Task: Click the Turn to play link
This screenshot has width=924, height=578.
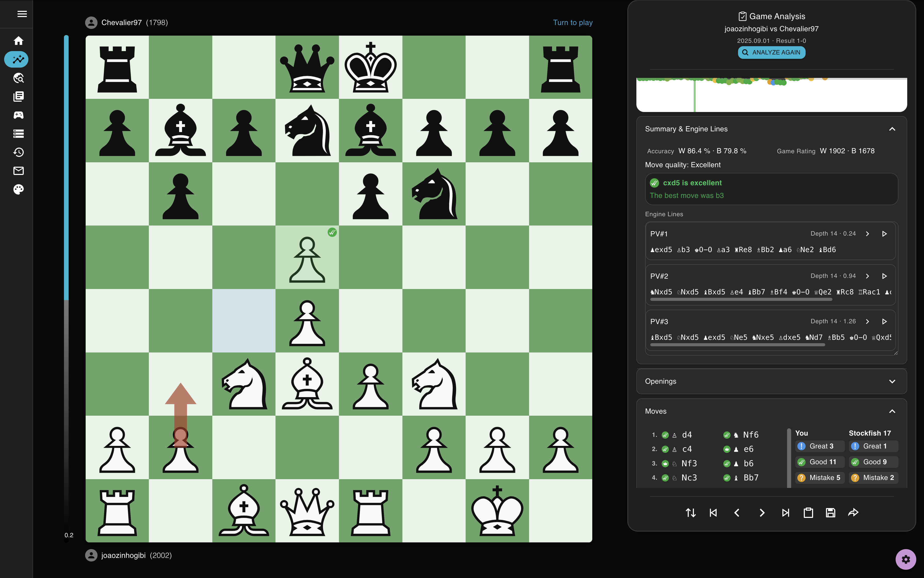Action: click(x=572, y=22)
